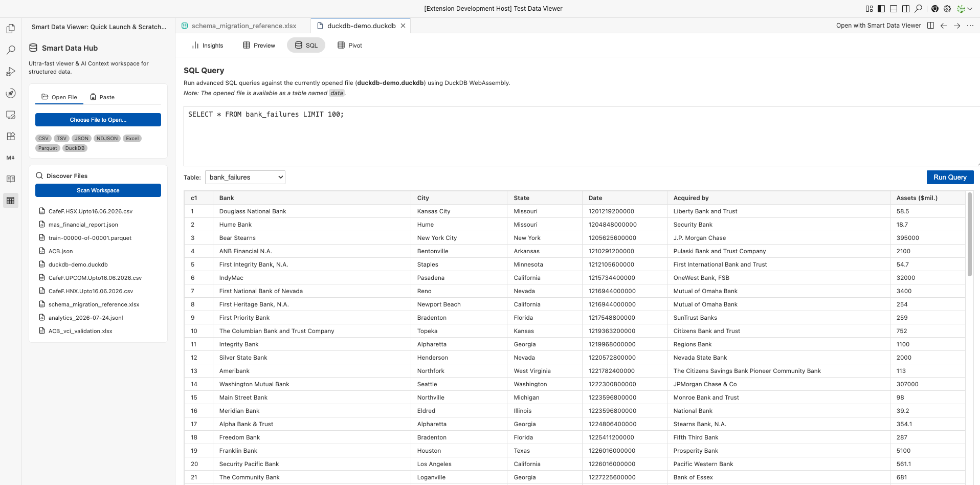Viewport: 980px width, 485px height.
Task: Open the rocket-icon view in the activity bar
Action: (x=10, y=93)
